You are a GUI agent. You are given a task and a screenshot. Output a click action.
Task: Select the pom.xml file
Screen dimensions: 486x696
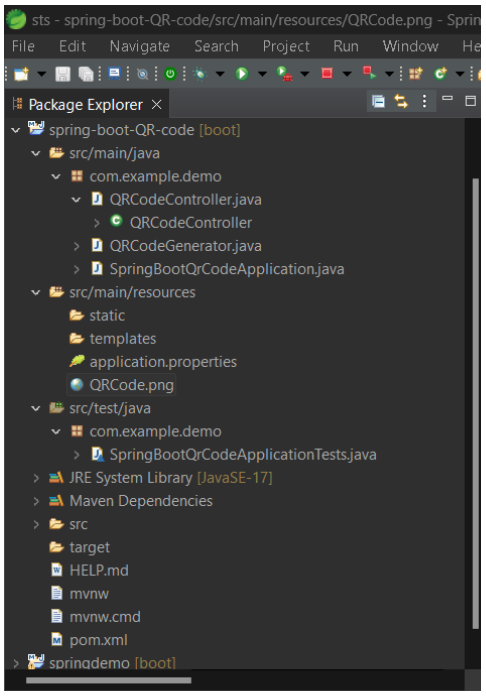[90, 640]
